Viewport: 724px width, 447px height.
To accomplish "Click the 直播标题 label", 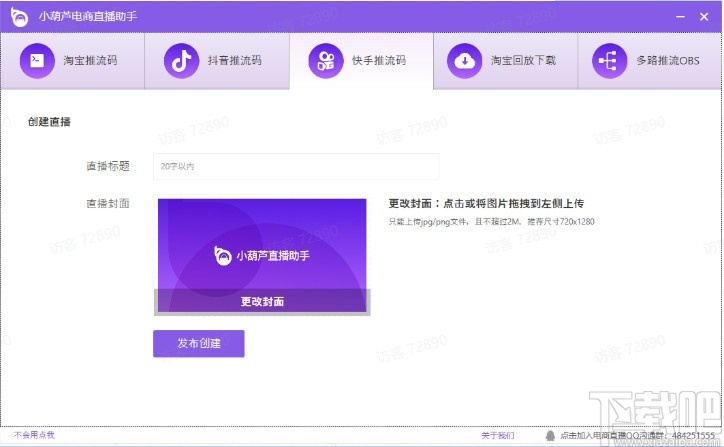I will [108, 166].
